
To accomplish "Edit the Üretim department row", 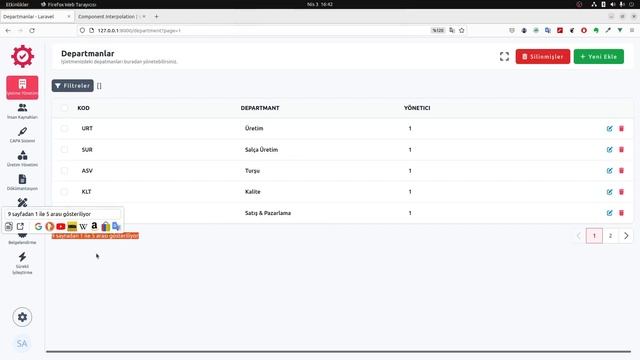I will (609, 129).
